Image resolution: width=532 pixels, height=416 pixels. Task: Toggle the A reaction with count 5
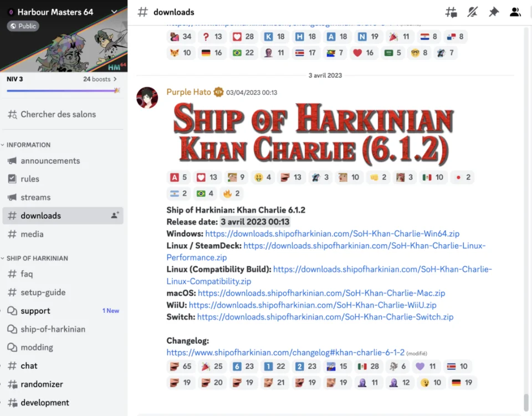178,177
